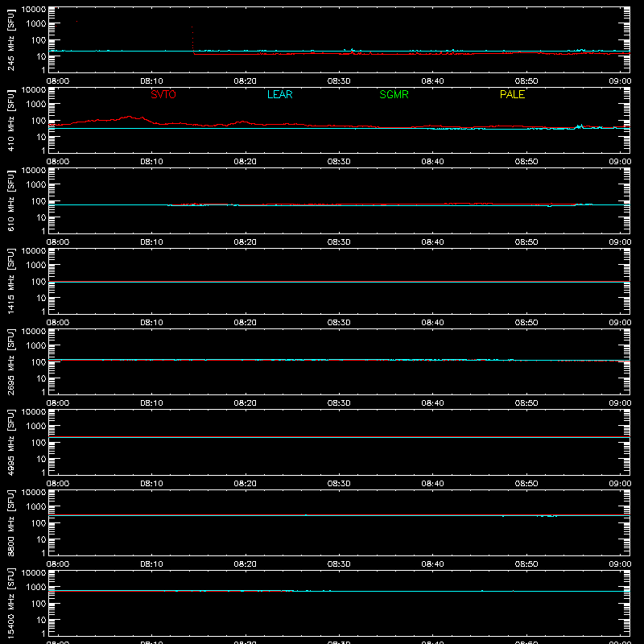Viewport: 644px width, 644px height.
Task: Select the 245 MHz [SFU] axis label
Action: pos(10,39)
